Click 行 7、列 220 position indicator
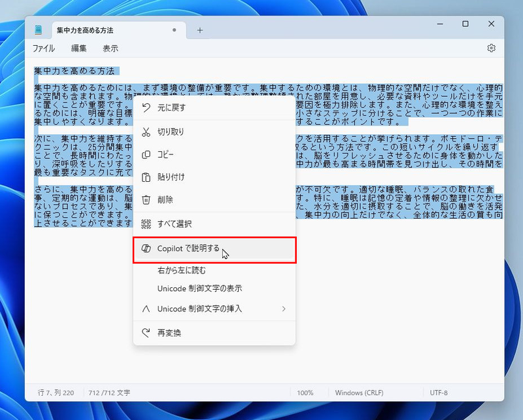The height and width of the screenshot is (420, 523). 56,393
